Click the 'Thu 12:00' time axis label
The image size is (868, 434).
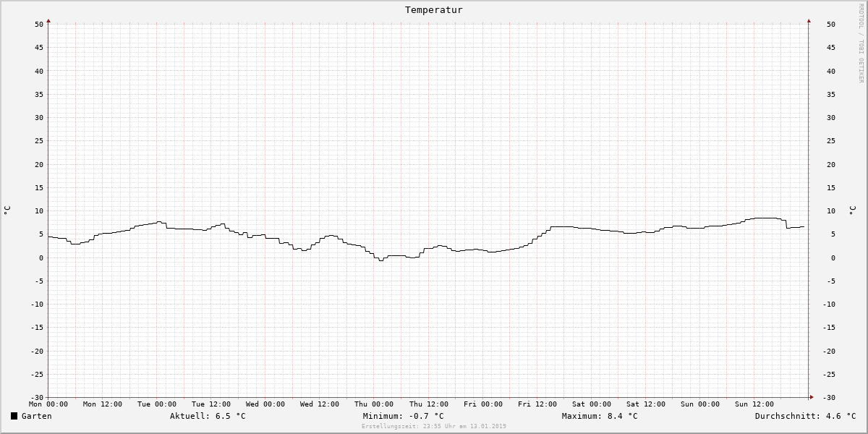[x=429, y=404]
